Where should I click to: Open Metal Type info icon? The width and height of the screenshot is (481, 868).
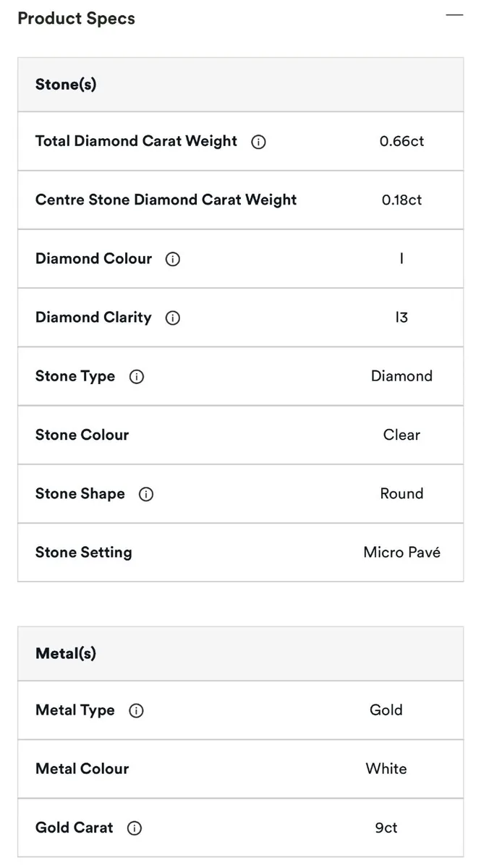click(136, 711)
